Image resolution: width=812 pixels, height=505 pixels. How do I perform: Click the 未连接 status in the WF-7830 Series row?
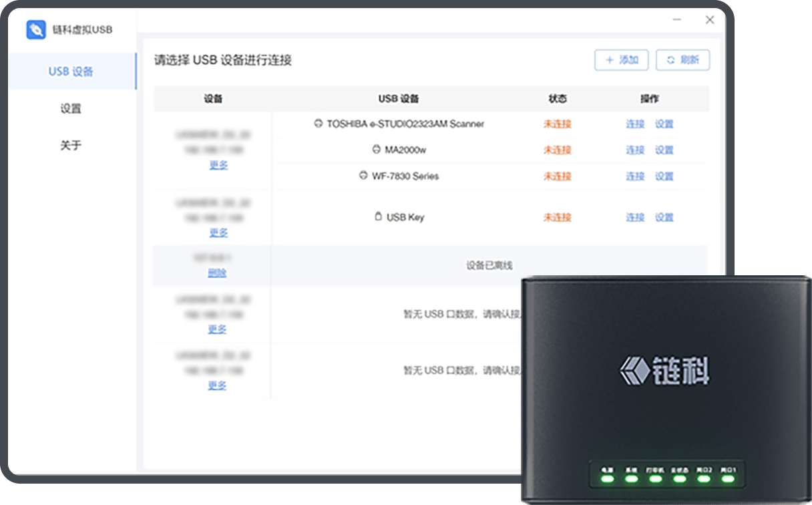pyautogui.click(x=558, y=176)
